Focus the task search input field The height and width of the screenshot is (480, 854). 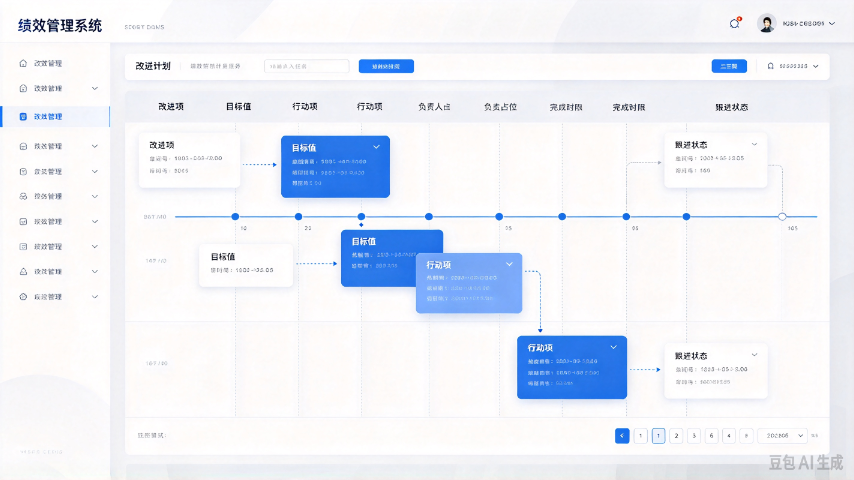[307, 66]
